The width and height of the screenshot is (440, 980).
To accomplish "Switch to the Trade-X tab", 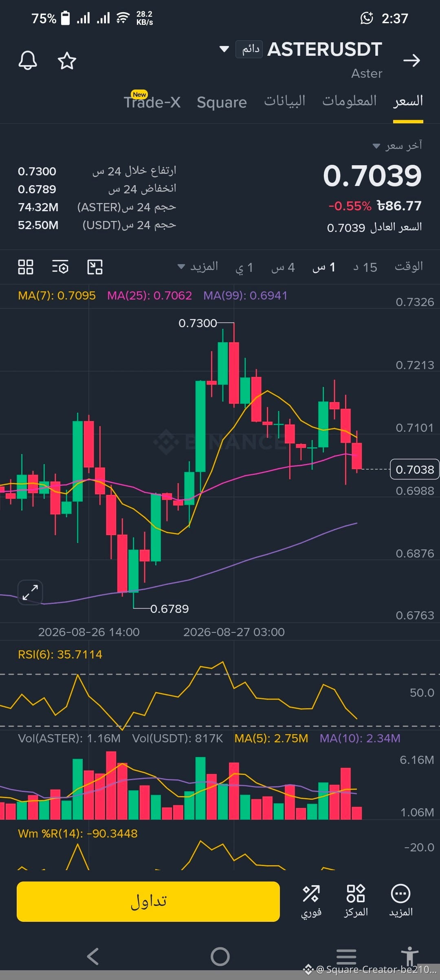I will click(152, 102).
